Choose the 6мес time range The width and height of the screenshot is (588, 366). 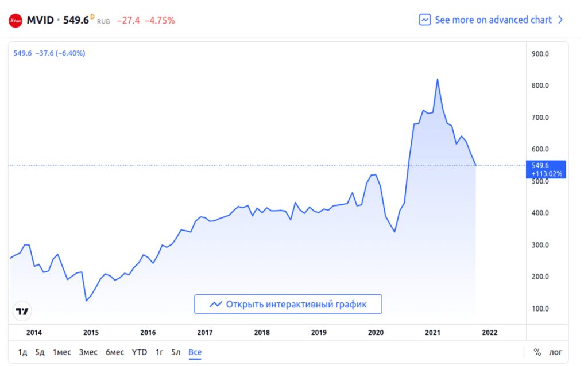(x=115, y=352)
